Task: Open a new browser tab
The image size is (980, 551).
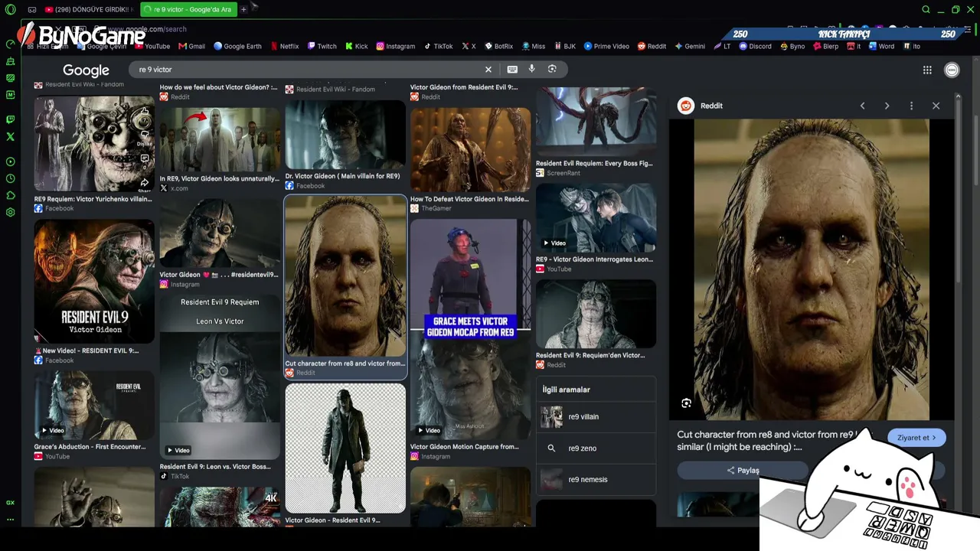Action: click(243, 10)
